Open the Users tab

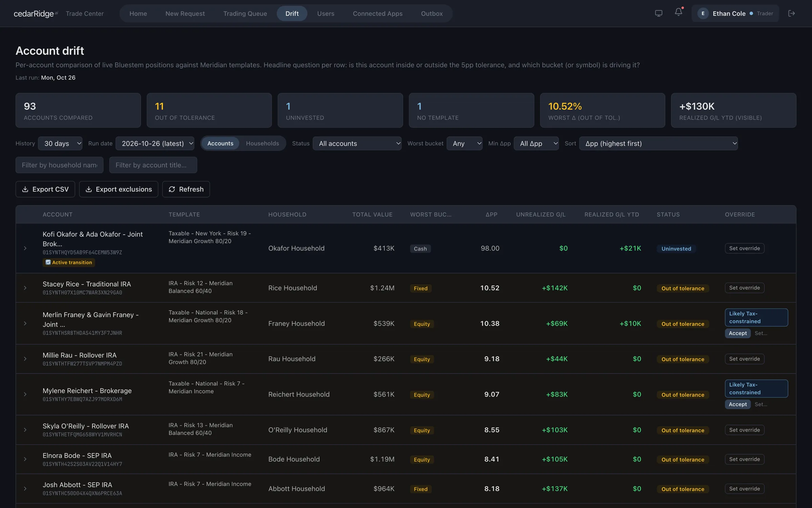click(x=325, y=14)
